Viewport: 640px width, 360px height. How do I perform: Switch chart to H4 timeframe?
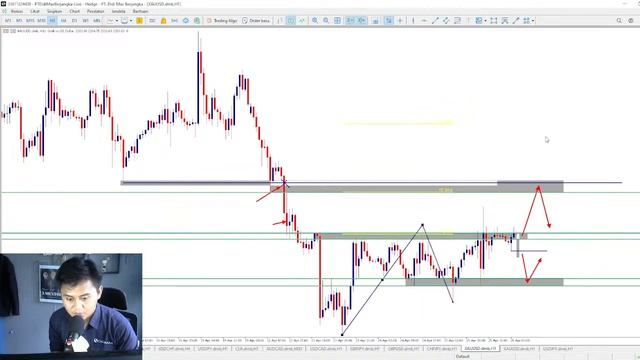(x=63, y=20)
